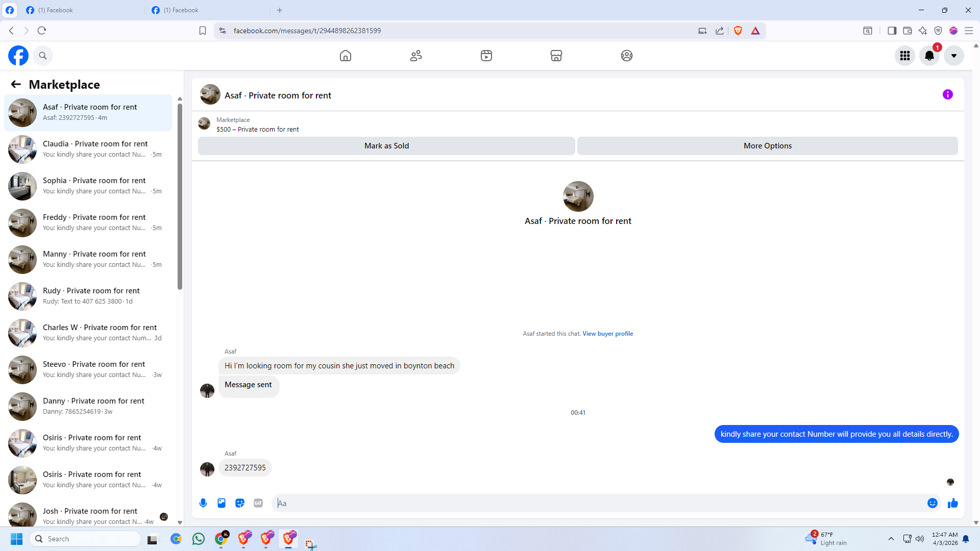Attach a photo with the image icon
980x551 pixels.
tap(222, 503)
